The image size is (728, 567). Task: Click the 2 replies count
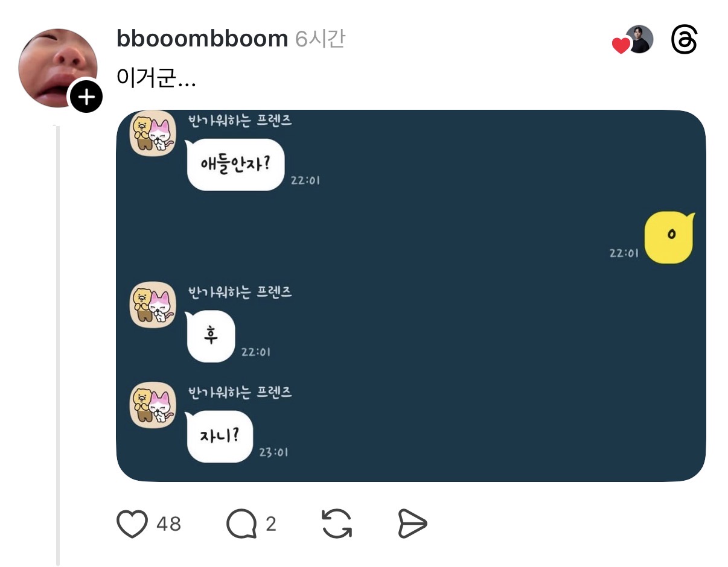pos(271,524)
